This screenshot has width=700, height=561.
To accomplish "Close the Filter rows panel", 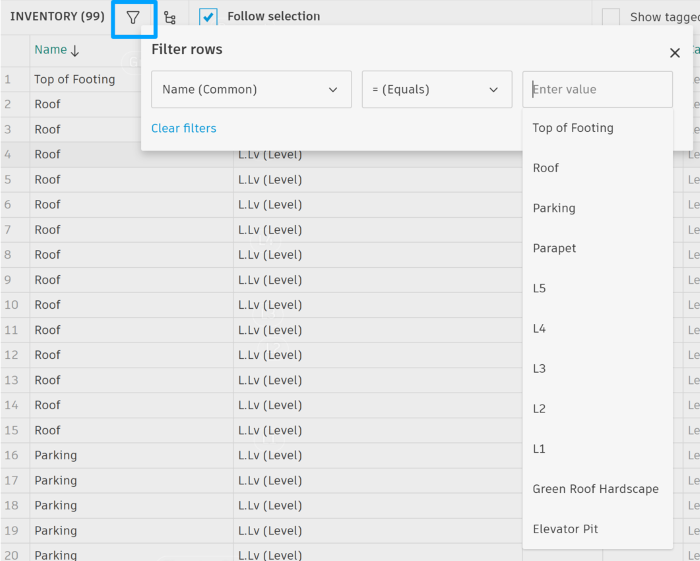I will point(675,53).
